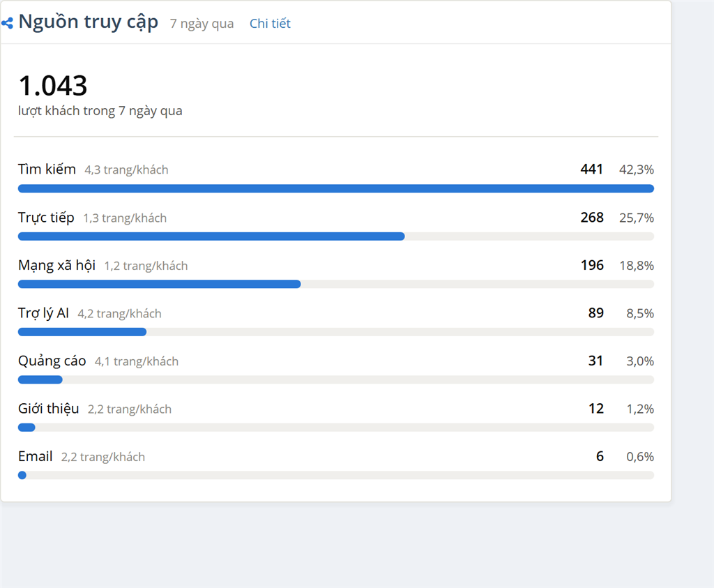Click the 7 ngày qua period label
Image resolution: width=714 pixels, height=588 pixels.
click(x=202, y=24)
